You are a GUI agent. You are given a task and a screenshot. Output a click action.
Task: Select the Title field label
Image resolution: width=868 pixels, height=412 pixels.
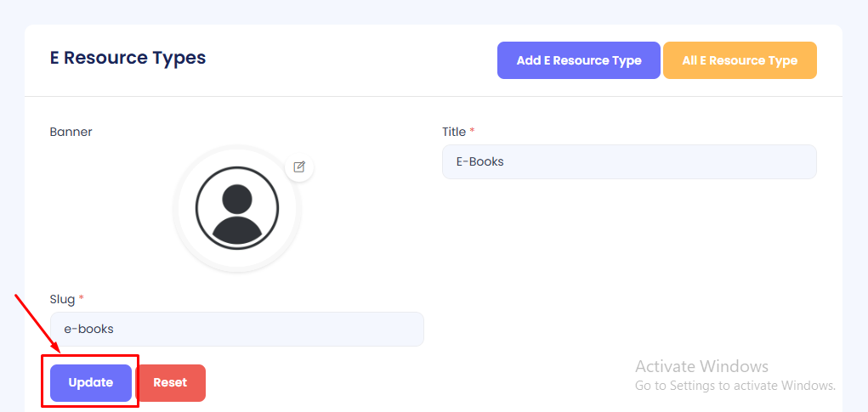coord(454,132)
